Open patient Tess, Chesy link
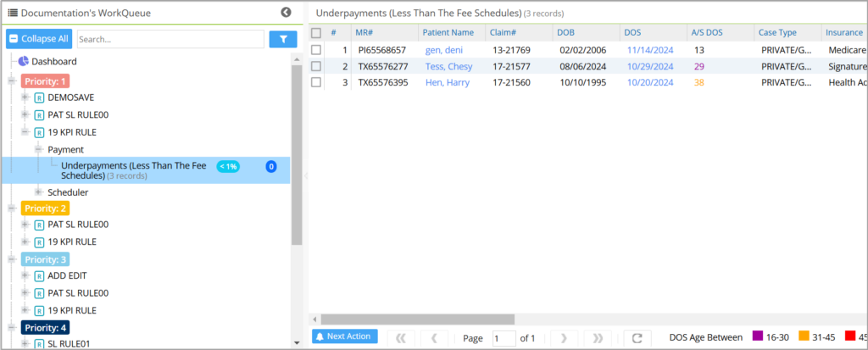 point(449,66)
